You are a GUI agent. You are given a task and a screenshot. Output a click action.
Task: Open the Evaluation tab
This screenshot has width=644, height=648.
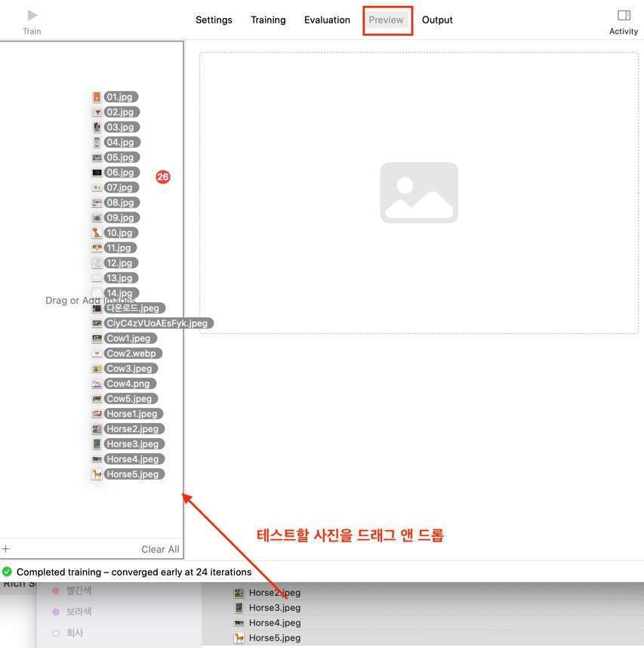pos(327,20)
